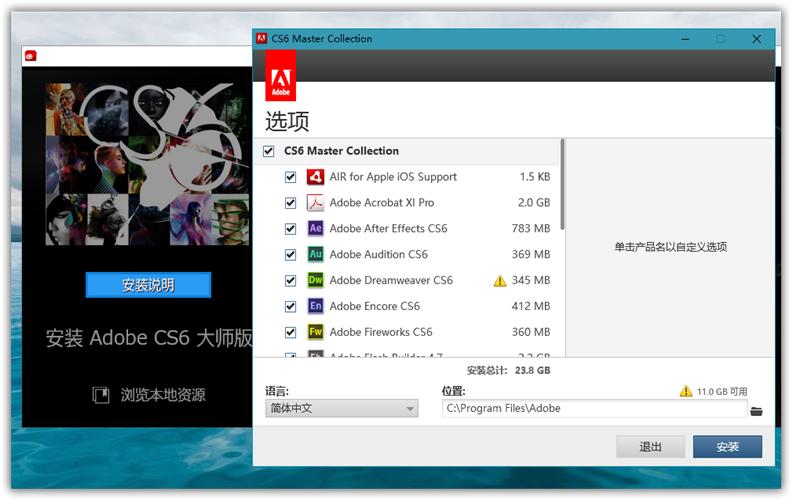
Task: Click the warning icon beside Dreamweaver size
Action: point(500,281)
